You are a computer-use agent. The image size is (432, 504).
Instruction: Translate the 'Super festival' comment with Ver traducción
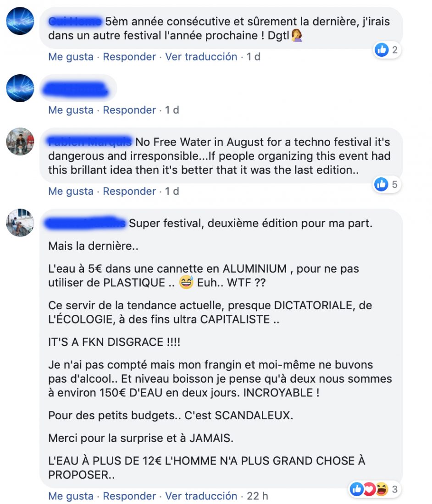coord(201,496)
